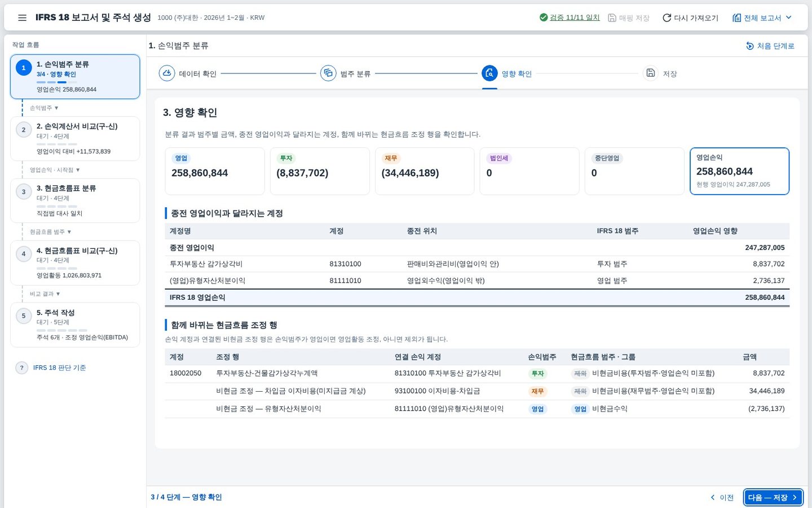Click step 5 주석 작성 progress segments
Viewport: 812px width, 508px height.
(x=62, y=330)
